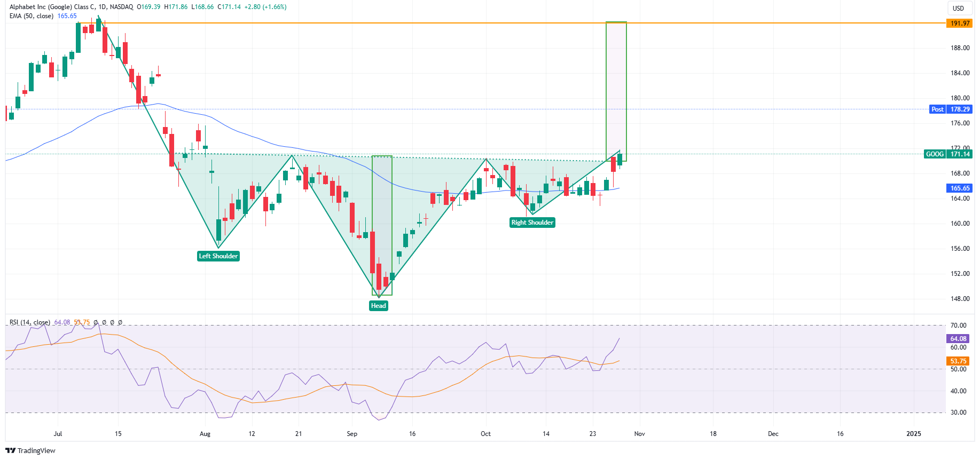The width and height of the screenshot is (980, 460).
Task: Click the Jul date on time axis
Action: 58,434
